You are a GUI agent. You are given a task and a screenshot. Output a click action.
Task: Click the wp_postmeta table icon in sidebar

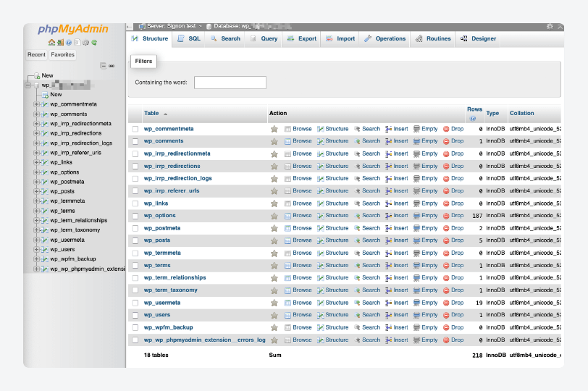tap(45, 182)
